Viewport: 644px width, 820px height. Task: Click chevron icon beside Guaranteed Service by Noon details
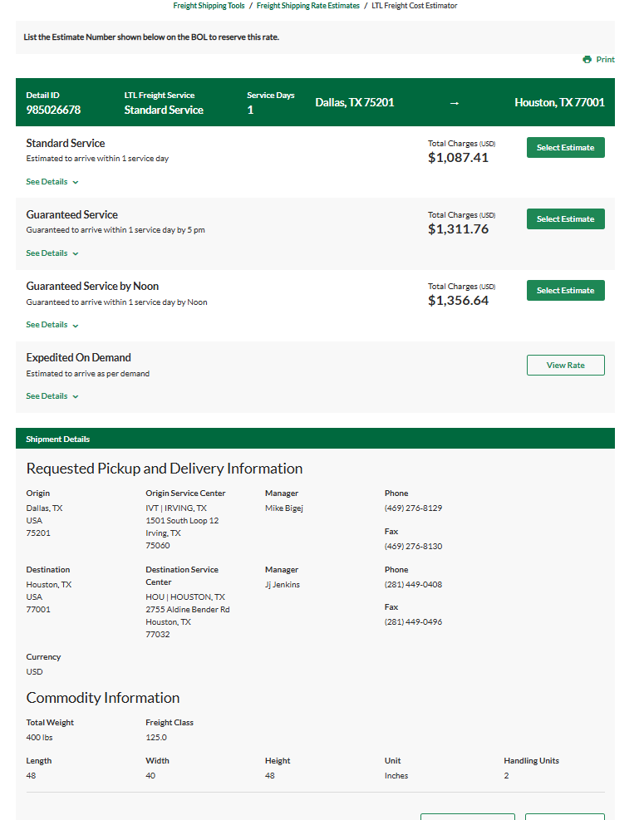click(x=76, y=326)
